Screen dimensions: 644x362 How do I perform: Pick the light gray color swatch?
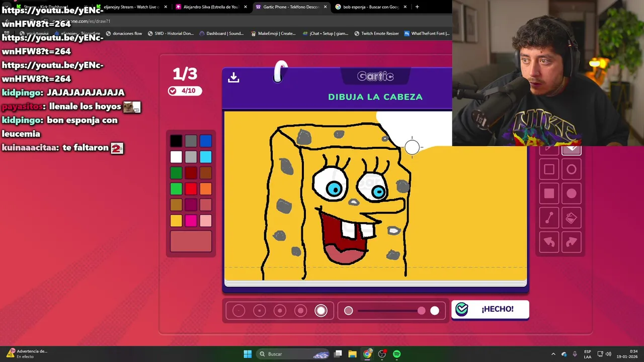tap(191, 157)
